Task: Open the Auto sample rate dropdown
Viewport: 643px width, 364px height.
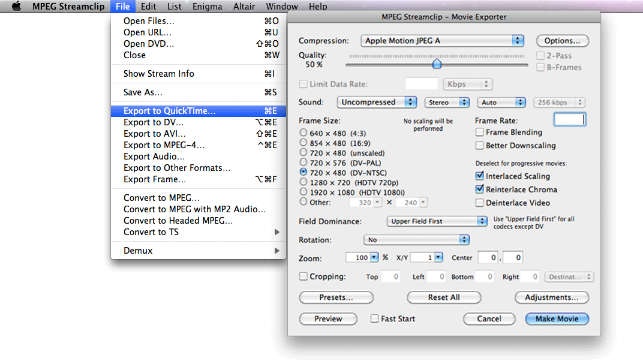Action: tap(501, 103)
